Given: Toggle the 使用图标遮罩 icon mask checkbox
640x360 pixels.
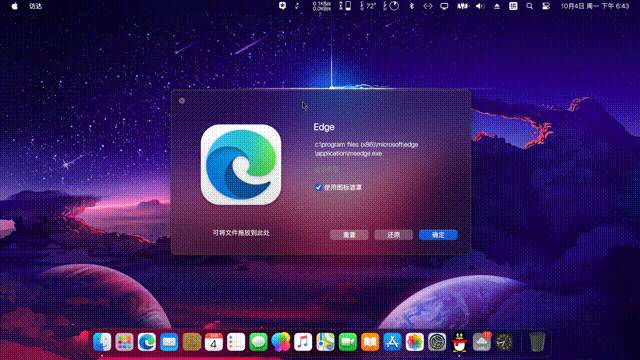Looking at the screenshot, I should (318, 187).
